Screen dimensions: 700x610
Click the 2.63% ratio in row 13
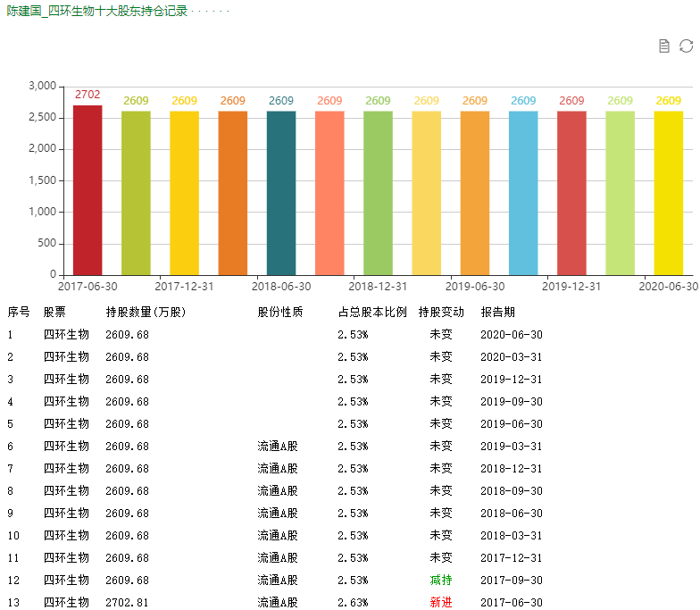(x=353, y=602)
